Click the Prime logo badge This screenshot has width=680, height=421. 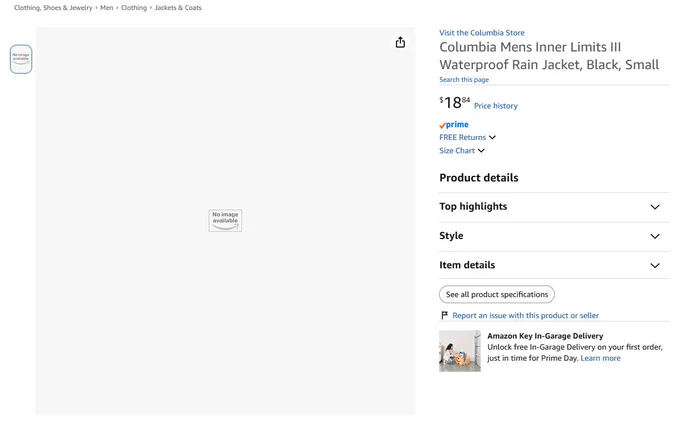(x=454, y=125)
